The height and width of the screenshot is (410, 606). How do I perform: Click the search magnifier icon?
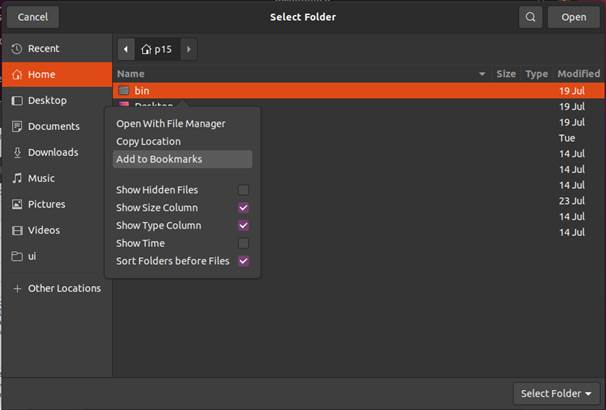click(x=530, y=17)
